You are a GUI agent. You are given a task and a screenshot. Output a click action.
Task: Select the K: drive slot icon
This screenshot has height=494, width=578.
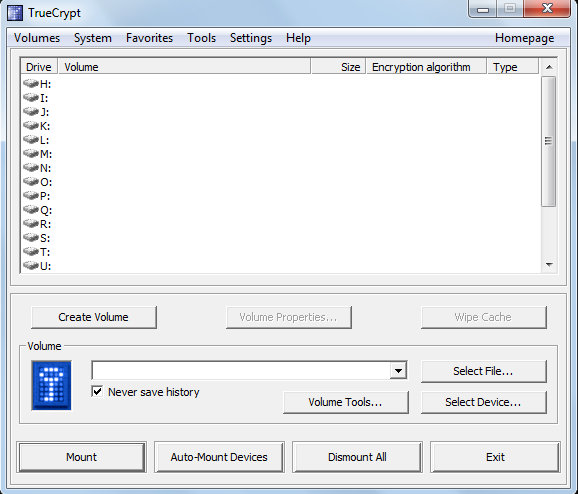click(x=31, y=125)
